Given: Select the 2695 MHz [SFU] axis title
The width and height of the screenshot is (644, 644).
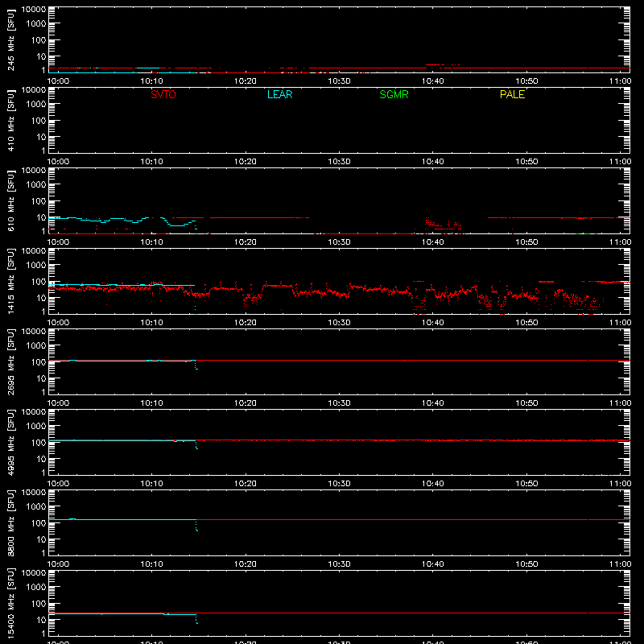Looking at the screenshot, I should pos(10,361).
